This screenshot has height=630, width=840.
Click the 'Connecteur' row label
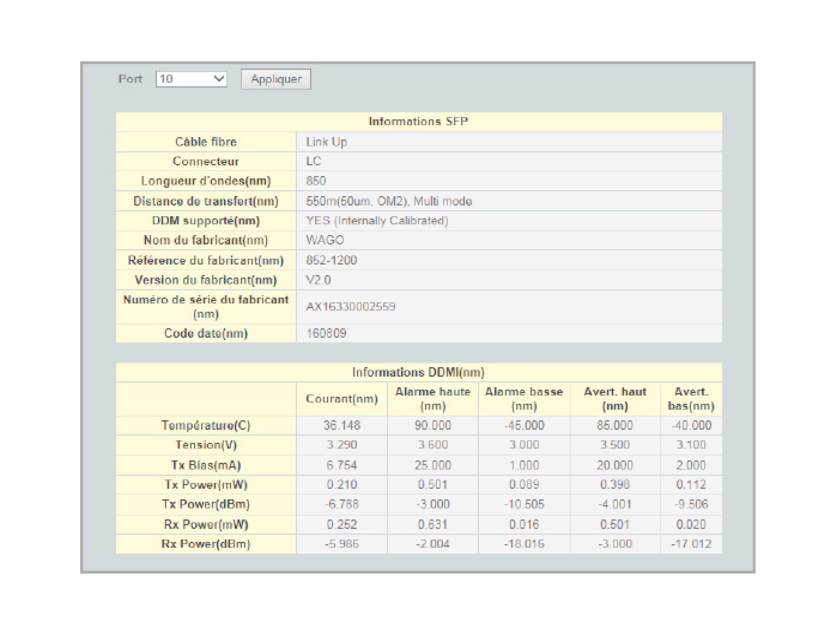tap(206, 161)
